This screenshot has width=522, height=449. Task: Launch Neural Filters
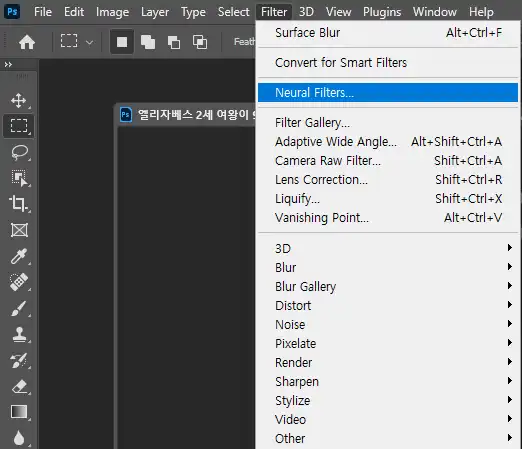click(388, 92)
